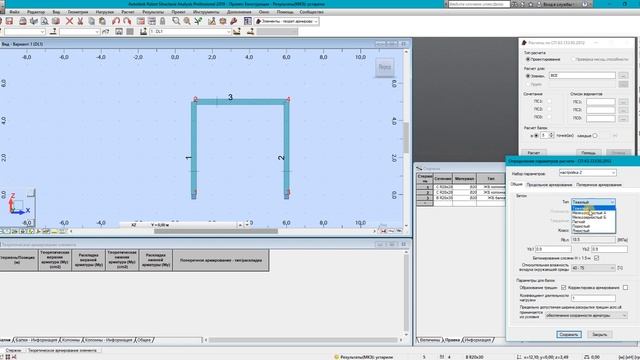Select the 'каждые' radio button for beams
Viewport: 640px width, 360px height.
coord(595,136)
